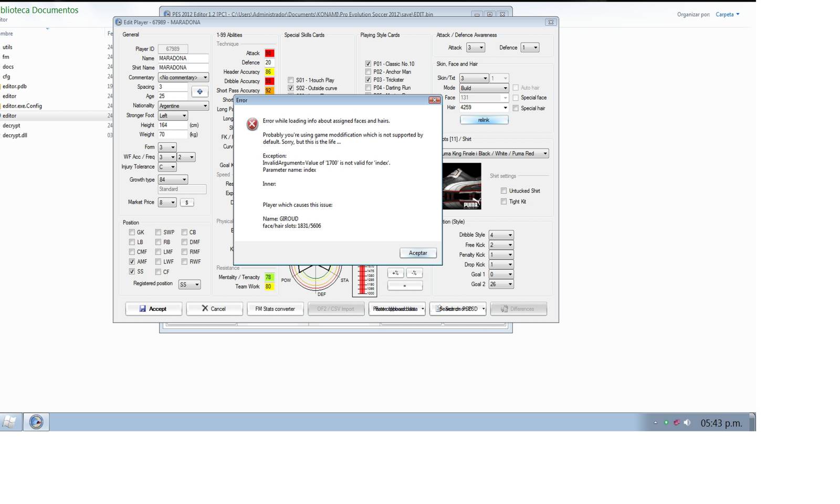Viewport: 840px width, 504px height.
Task: Toggle the AMF position checkbox
Action: click(x=132, y=261)
